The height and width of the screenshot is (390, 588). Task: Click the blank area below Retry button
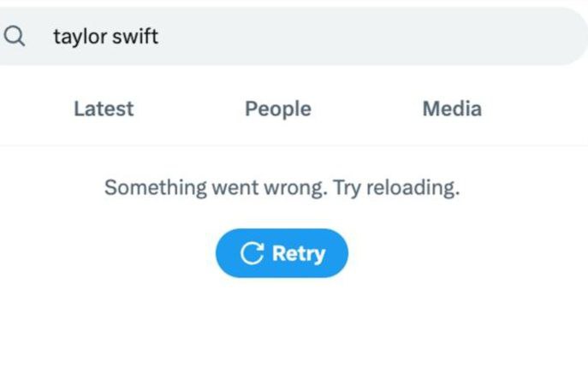pos(282,334)
